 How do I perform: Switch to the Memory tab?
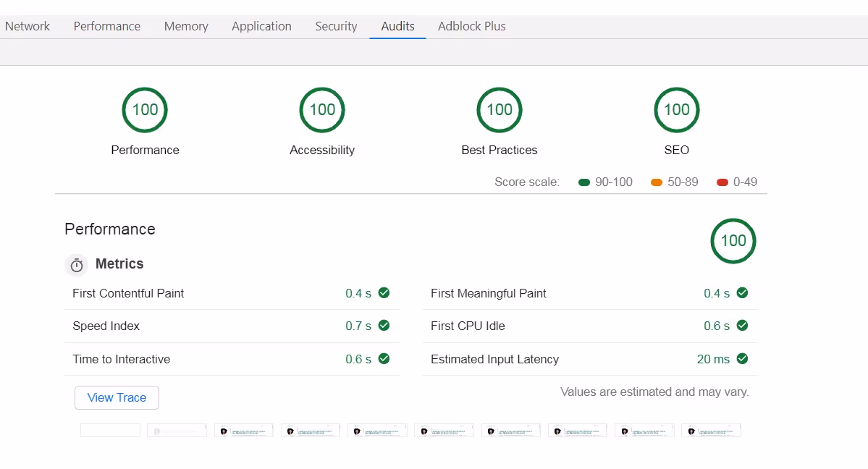click(185, 25)
